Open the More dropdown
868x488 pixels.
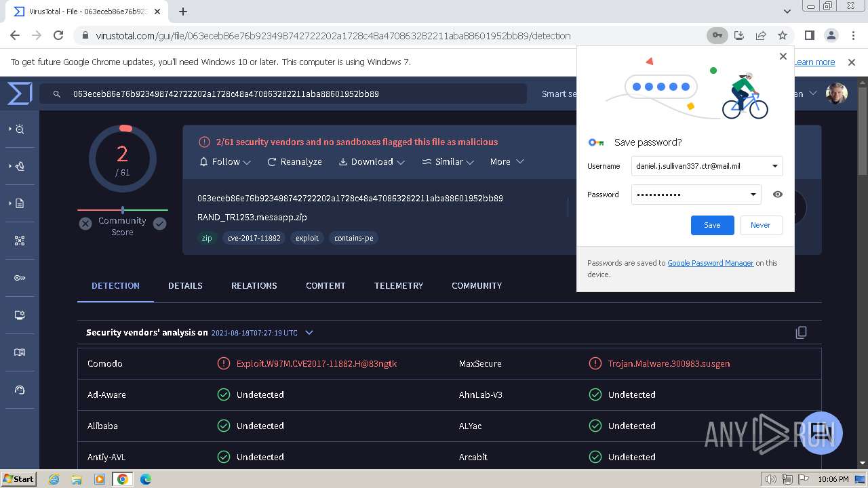click(507, 162)
